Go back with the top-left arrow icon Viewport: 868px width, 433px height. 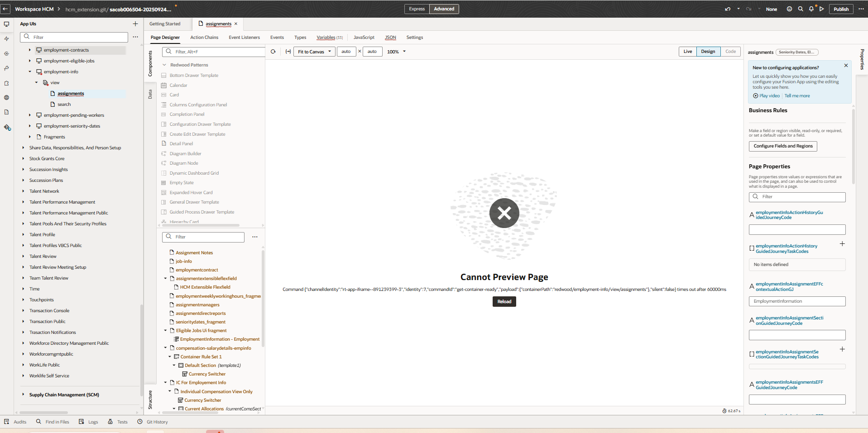pos(5,9)
